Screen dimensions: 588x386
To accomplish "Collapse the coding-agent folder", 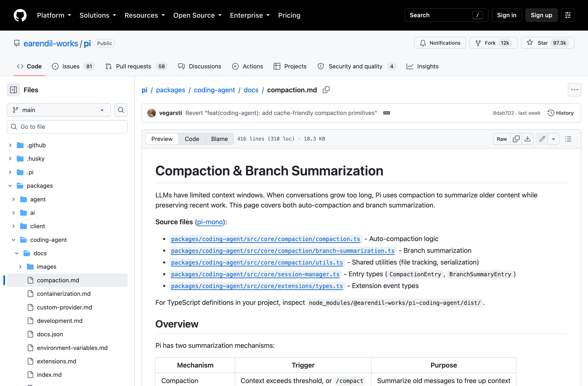I will (14, 240).
